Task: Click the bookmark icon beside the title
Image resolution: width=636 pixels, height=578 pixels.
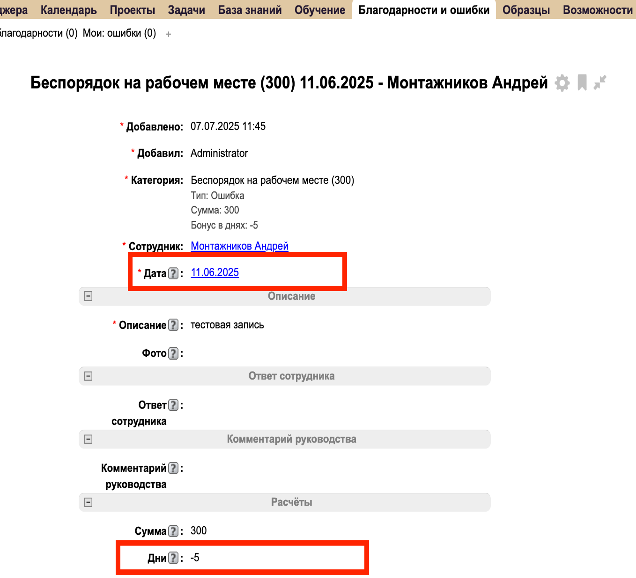Action: tap(582, 83)
